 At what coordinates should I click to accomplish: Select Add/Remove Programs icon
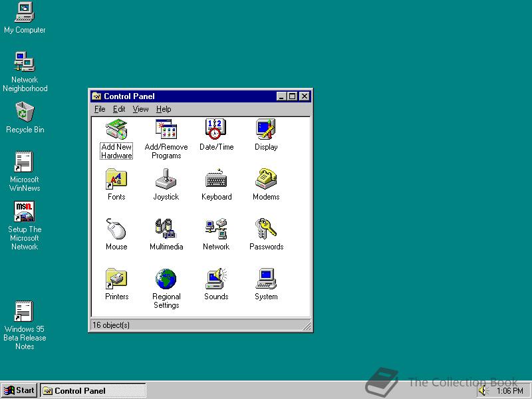click(x=166, y=129)
